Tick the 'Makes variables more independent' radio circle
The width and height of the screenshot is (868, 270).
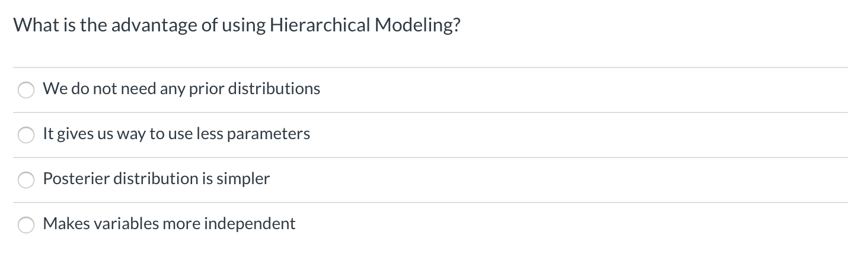[26, 225]
